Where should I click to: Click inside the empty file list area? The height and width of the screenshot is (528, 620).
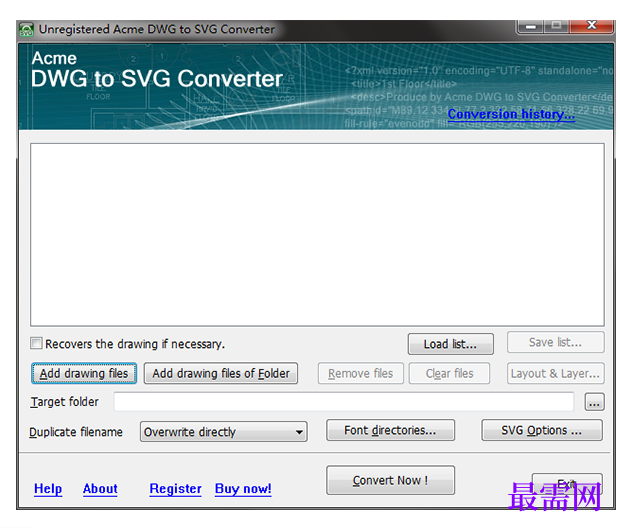pyautogui.click(x=317, y=235)
